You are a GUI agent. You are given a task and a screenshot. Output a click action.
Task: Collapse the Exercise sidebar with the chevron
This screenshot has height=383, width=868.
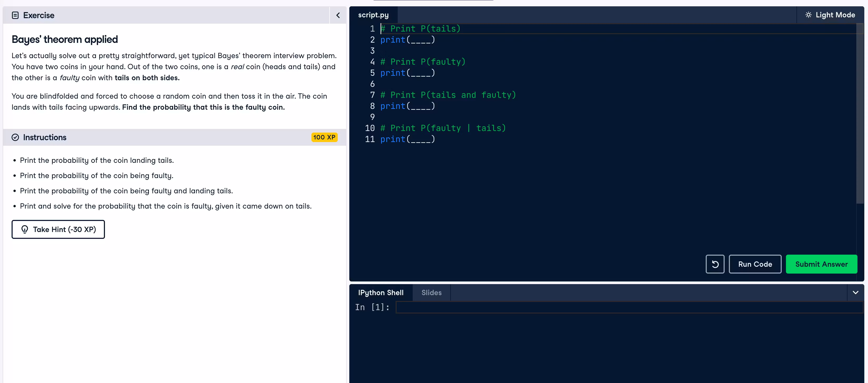(338, 15)
